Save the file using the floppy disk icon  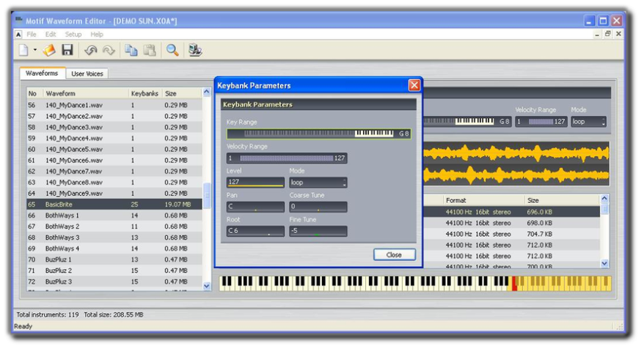click(x=67, y=50)
